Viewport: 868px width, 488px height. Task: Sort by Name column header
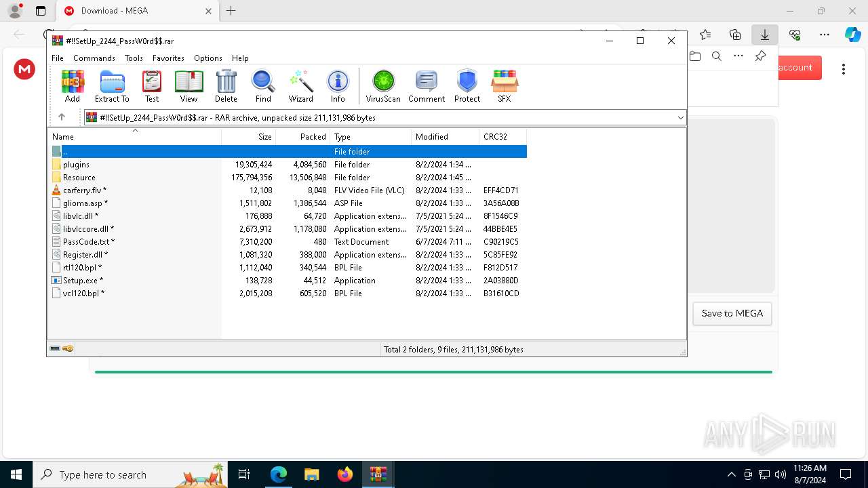(134, 137)
